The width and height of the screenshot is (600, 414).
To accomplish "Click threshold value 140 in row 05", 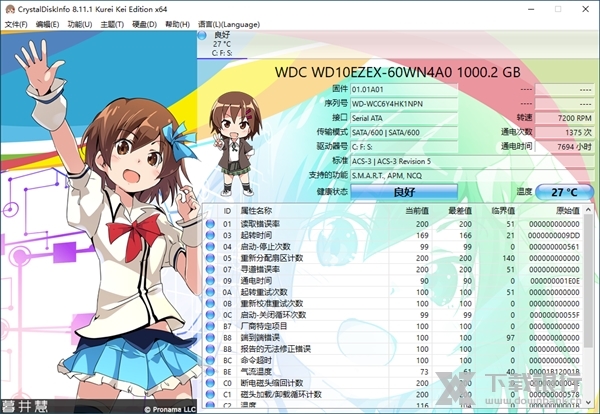I will pyautogui.click(x=509, y=258).
